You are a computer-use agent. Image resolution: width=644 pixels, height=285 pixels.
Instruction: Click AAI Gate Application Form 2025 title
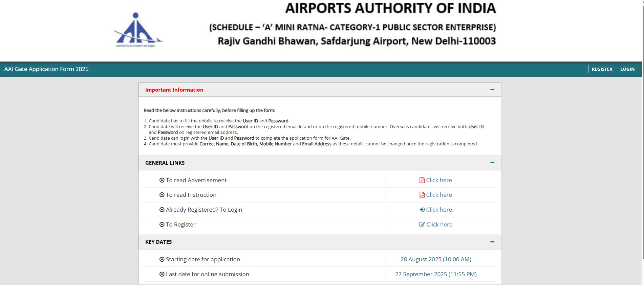pyautogui.click(x=46, y=69)
